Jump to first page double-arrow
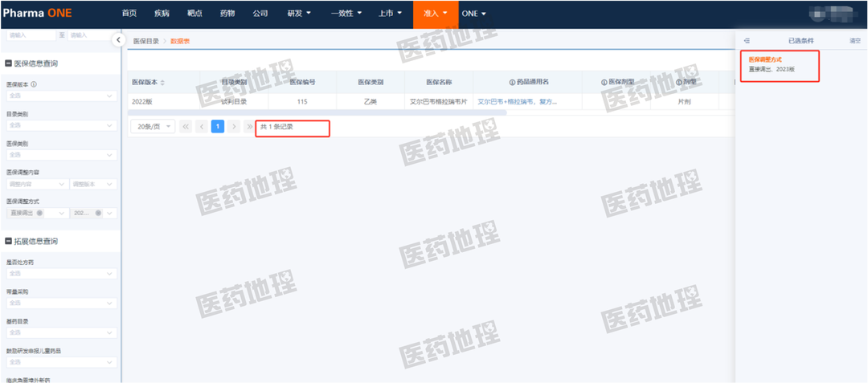 [x=186, y=127]
